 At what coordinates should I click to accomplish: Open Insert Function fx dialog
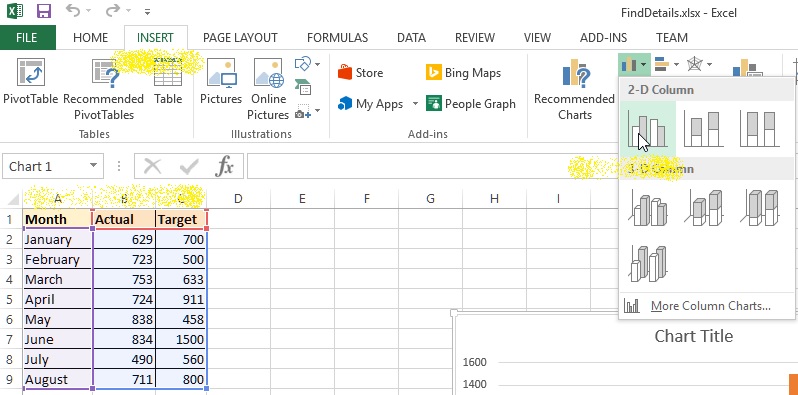coord(224,166)
